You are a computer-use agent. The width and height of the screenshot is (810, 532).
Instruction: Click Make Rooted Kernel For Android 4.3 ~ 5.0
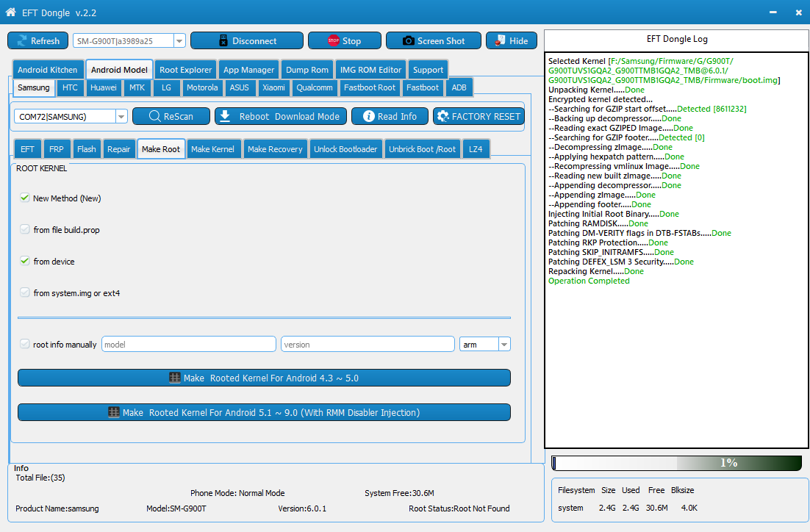click(264, 378)
